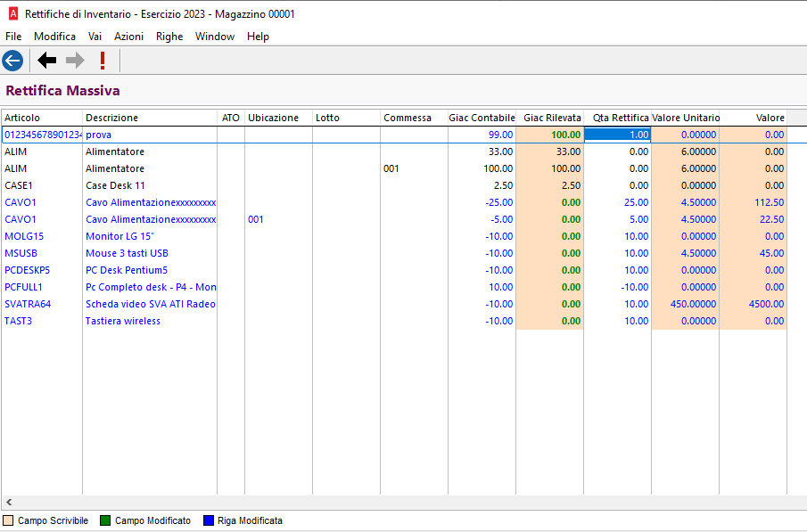The width and height of the screenshot is (807, 532).
Task: Click the SVATRA64 article cell
Action: [42, 305]
